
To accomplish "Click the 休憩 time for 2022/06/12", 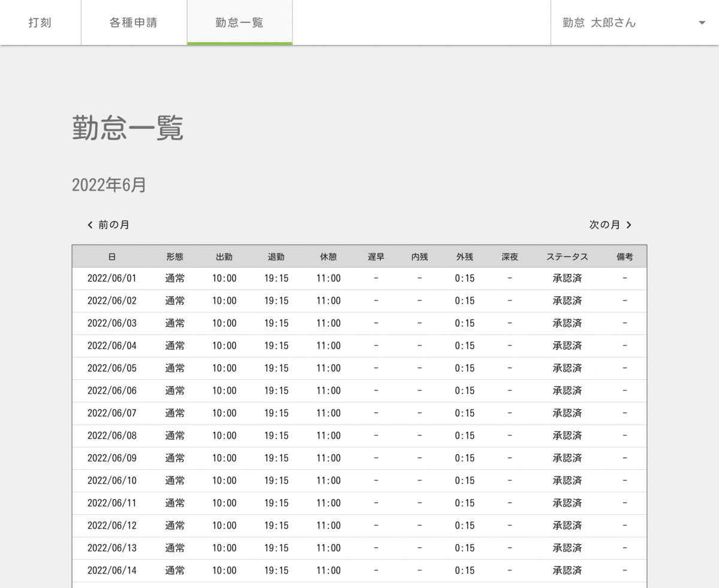I will pyautogui.click(x=328, y=526).
